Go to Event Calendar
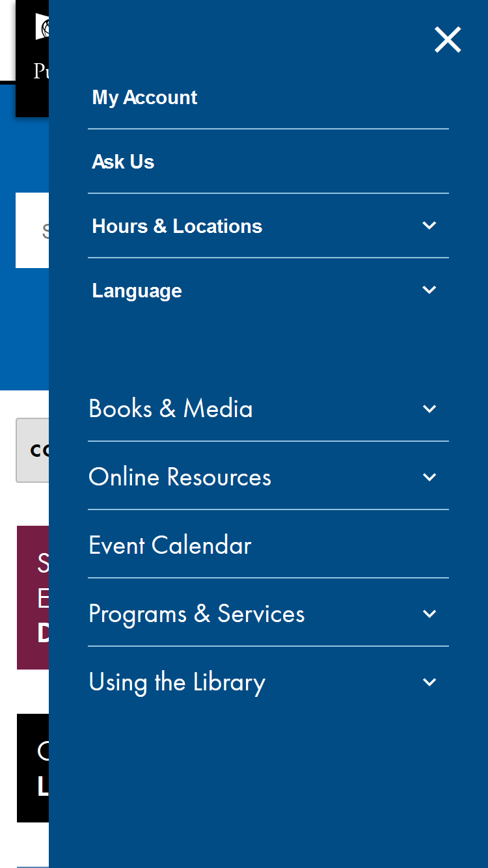Screen dimensions: 488x868 click(x=170, y=545)
